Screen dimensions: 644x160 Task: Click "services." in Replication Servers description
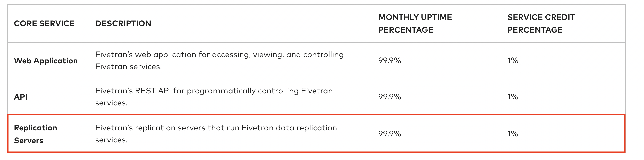point(111,140)
